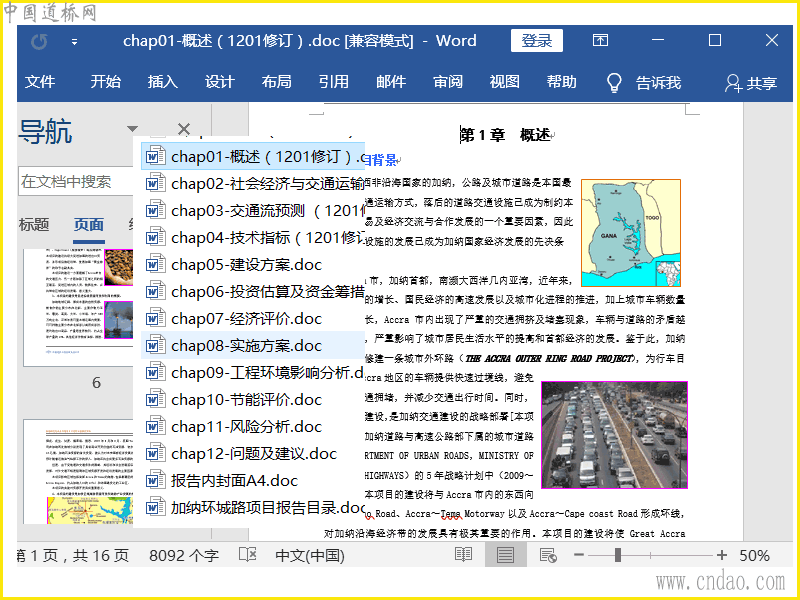The height and width of the screenshot is (600, 800).
Task: Select chap11-风险分析.doc in list
Action: (x=253, y=427)
